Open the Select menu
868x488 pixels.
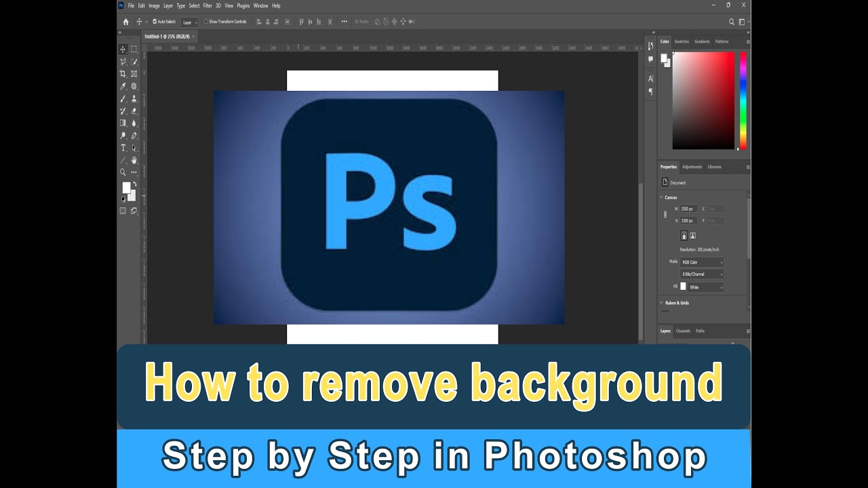pyautogui.click(x=194, y=5)
